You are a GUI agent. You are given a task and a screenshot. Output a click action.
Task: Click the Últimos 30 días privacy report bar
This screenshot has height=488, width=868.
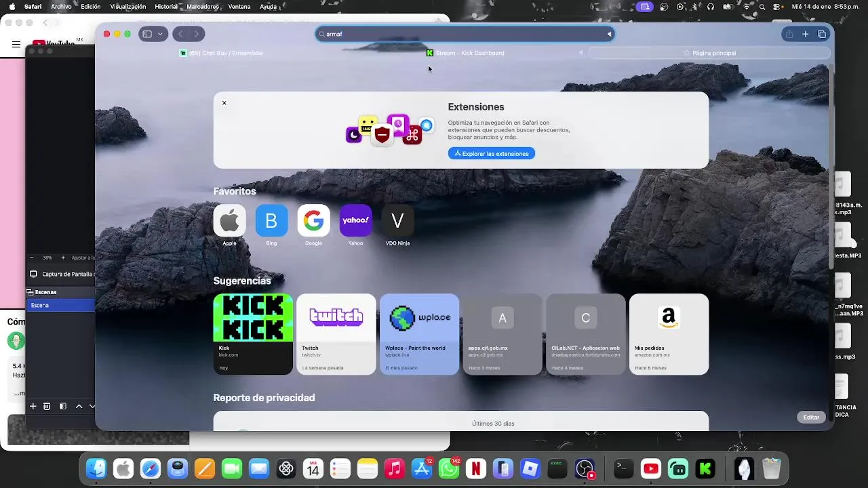pyautogui.click(x=461, y=421)
